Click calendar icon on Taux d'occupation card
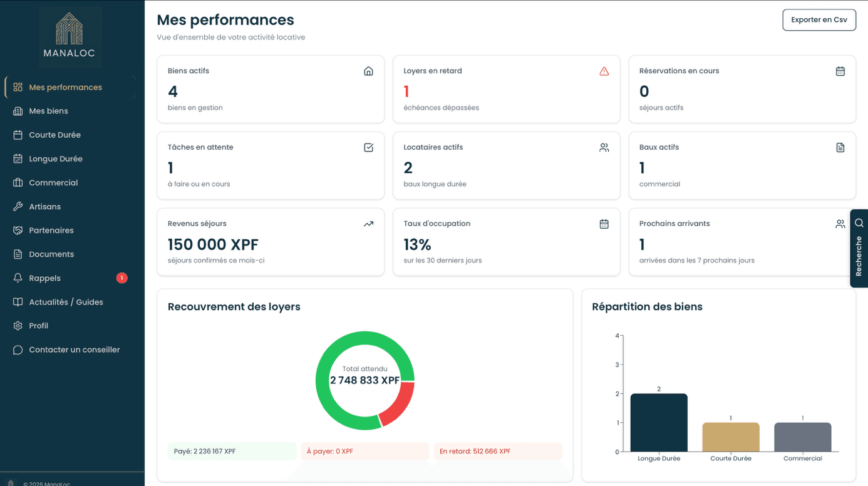Viewport: 868px width, 486px height. pyautogui.click(x=604, y=224)
